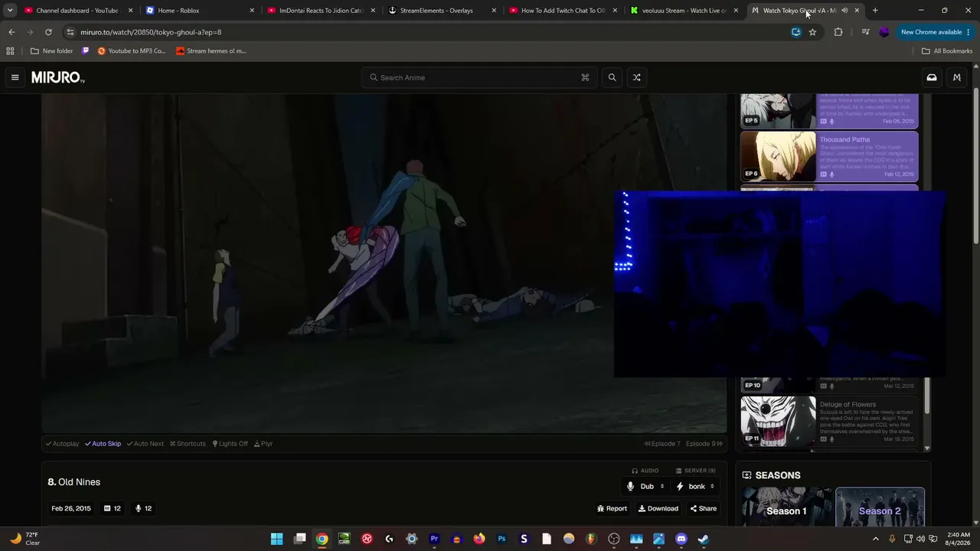980x551 pixels.
Task: Open All Bookmarks folder
Action: [x=947, y=51]
